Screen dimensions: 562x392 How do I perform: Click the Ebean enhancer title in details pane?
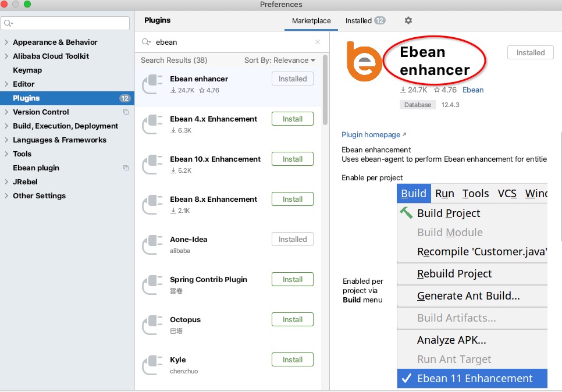click(435, 61)
